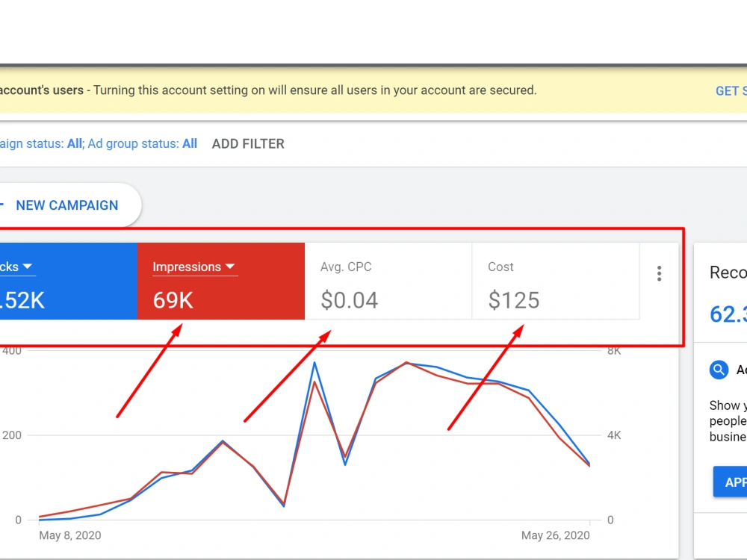The image size is (747, 560).
Task: Click the May 8, 2020 axis label
Action: tap(70, 535)
